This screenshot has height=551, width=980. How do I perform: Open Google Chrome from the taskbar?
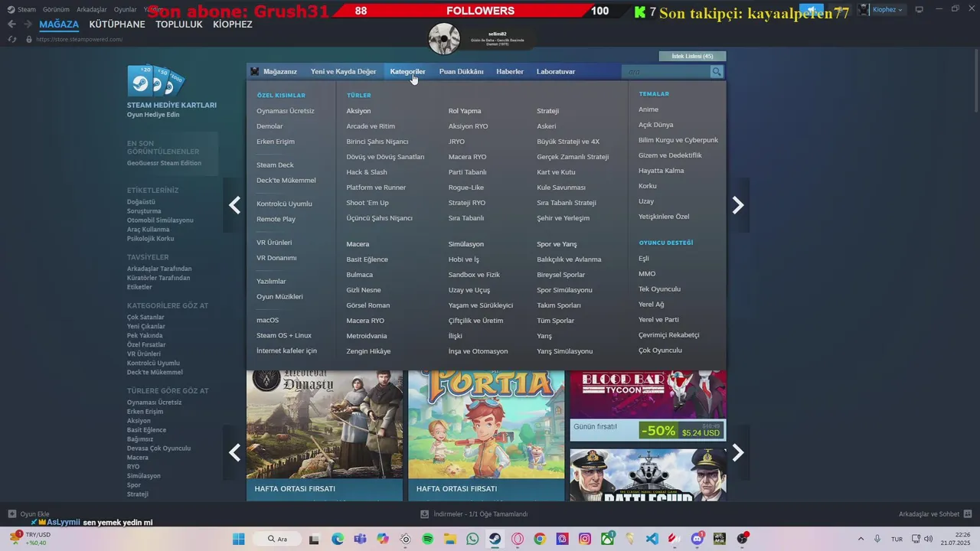tap(540, 539)
